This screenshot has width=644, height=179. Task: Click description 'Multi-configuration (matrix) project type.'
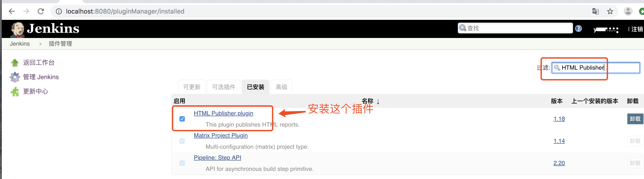click(257, 147)
